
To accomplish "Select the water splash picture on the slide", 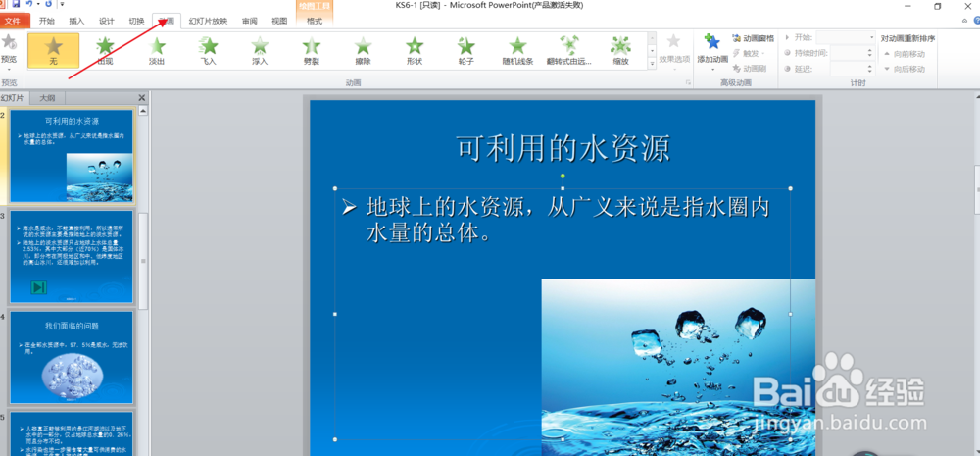I will click(x=678, y=367).
